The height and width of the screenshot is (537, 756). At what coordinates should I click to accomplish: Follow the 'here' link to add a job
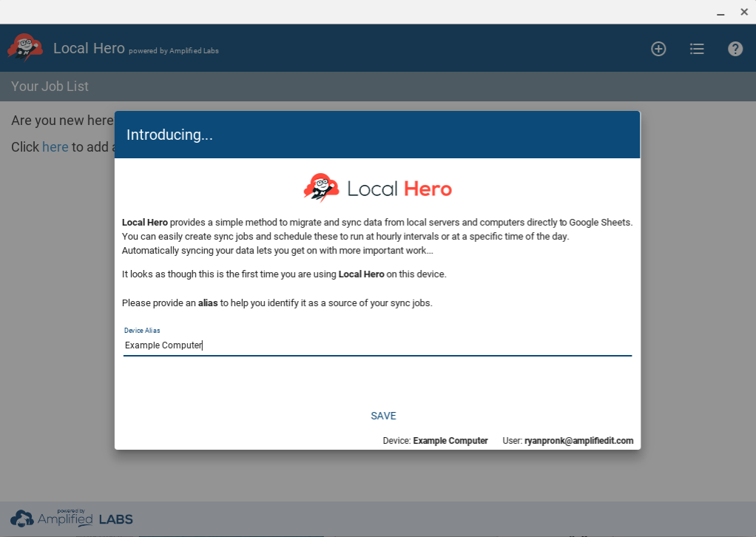[55, 147]
